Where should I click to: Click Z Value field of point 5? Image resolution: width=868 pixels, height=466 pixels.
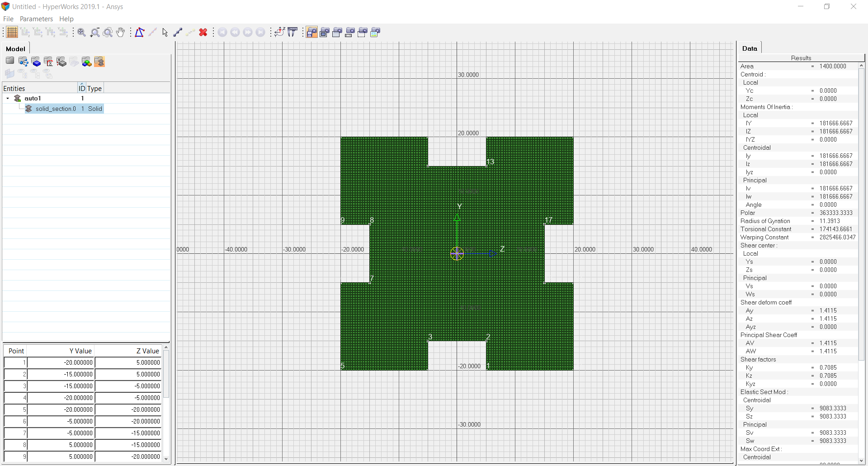click(x=128, y=409)
